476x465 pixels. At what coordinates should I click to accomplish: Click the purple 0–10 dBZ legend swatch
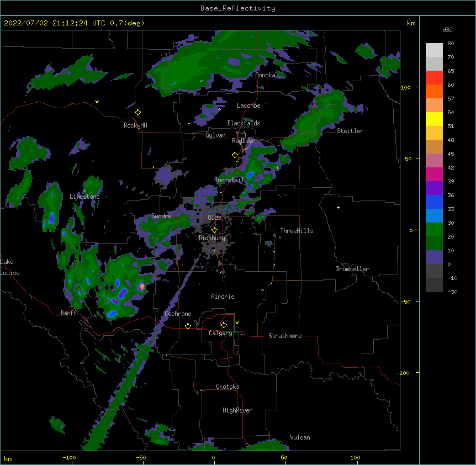pyautogui.click(x=434, y=257)
